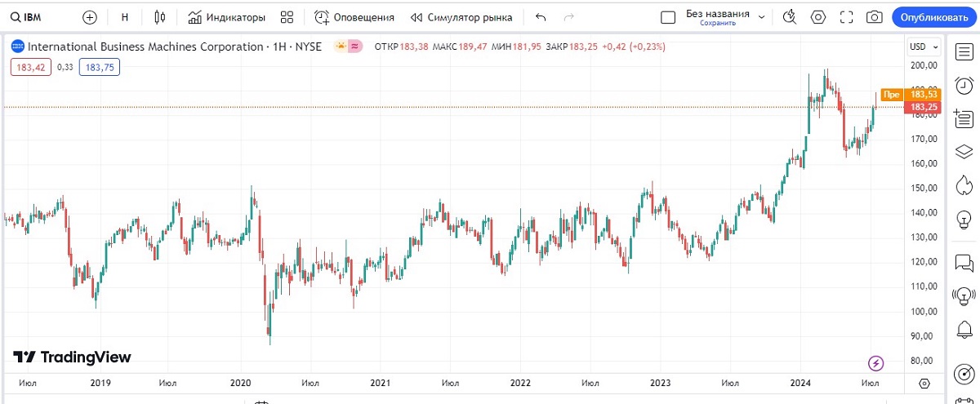980x404 pixels.
Task: Click sell price 183,42 button
Action: (30, 68)
